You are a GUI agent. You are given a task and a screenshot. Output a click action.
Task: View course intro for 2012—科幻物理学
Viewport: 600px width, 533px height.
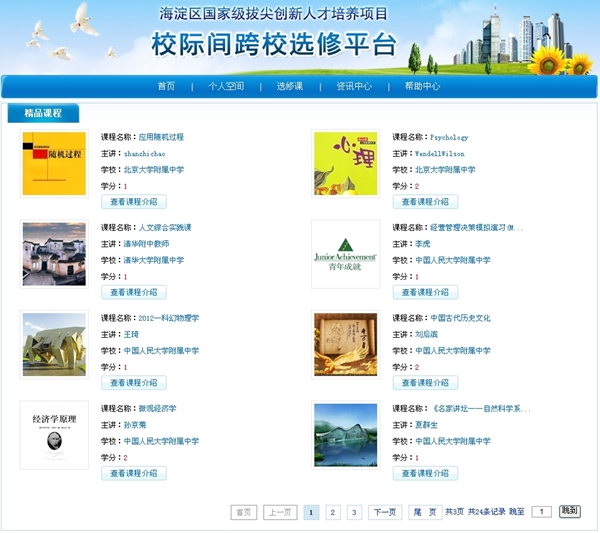pyautogui.click(x=134, y=383)
